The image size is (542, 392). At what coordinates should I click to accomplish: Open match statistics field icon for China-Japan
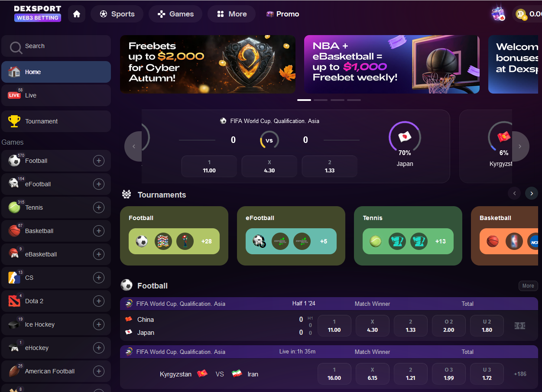520,326
